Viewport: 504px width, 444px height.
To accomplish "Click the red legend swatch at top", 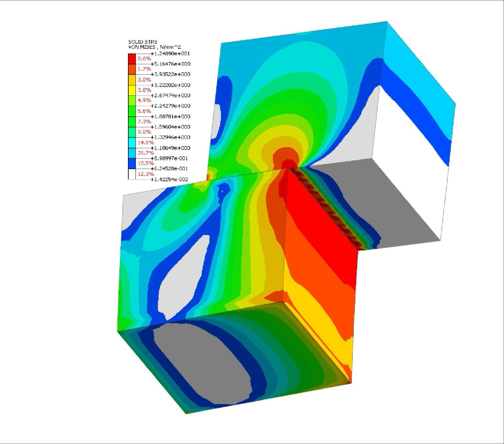I will 132,59.
